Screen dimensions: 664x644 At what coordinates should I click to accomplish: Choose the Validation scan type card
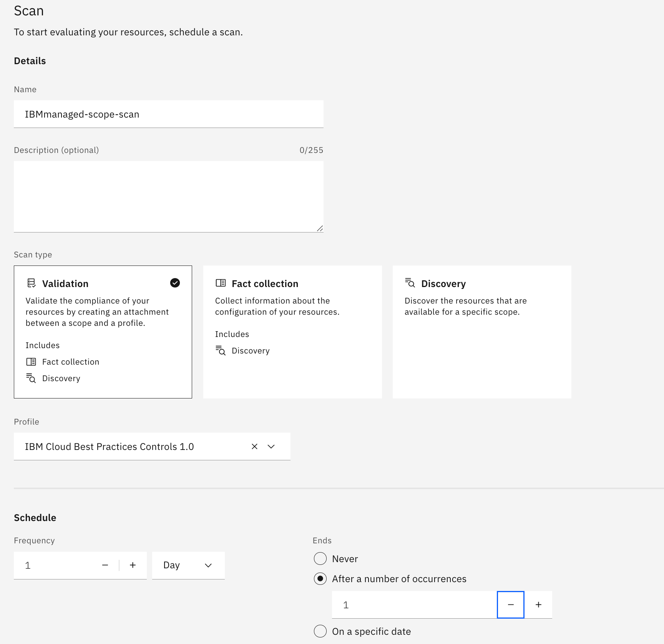click(103, 332)
